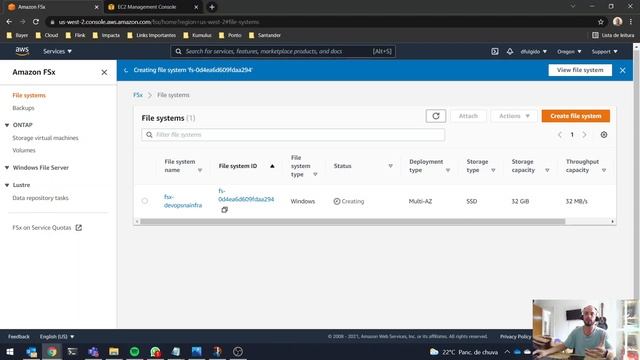Open the Lista de leitura reading list
Viewport: 640px width, 360px height.
point(613,36)
